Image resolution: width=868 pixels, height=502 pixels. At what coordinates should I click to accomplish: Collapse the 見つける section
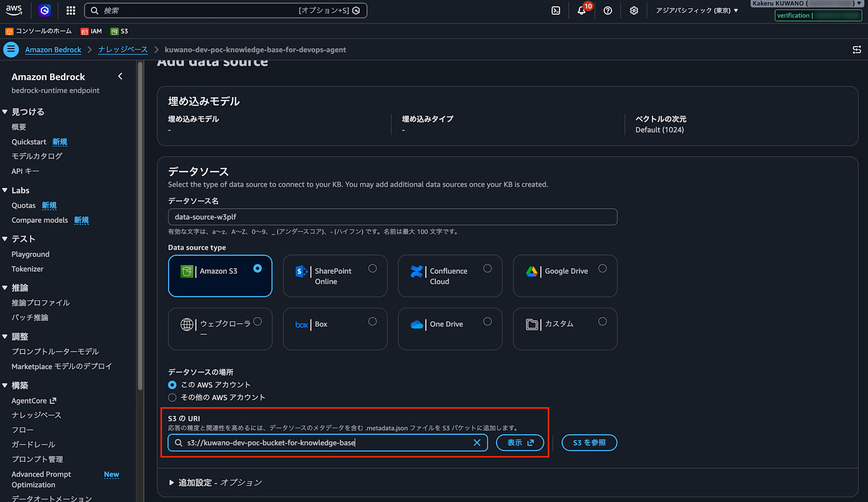5,112
